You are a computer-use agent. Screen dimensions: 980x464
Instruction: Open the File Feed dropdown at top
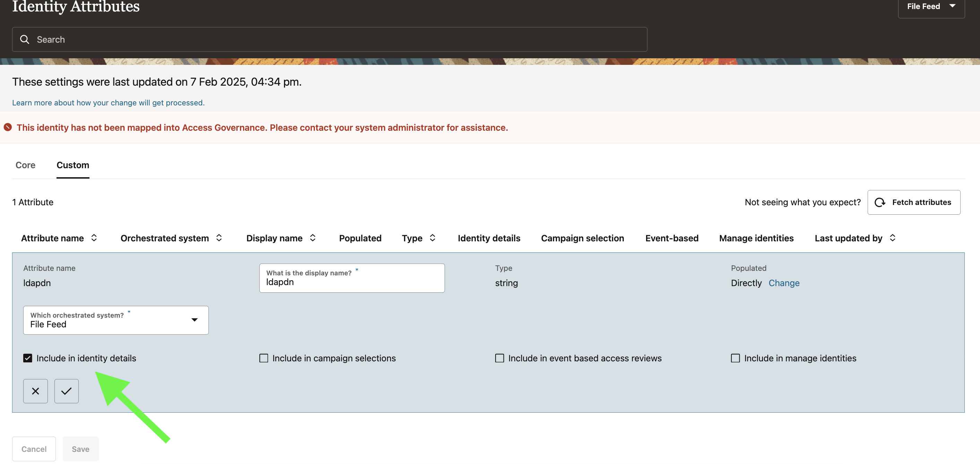coord(931,7)
